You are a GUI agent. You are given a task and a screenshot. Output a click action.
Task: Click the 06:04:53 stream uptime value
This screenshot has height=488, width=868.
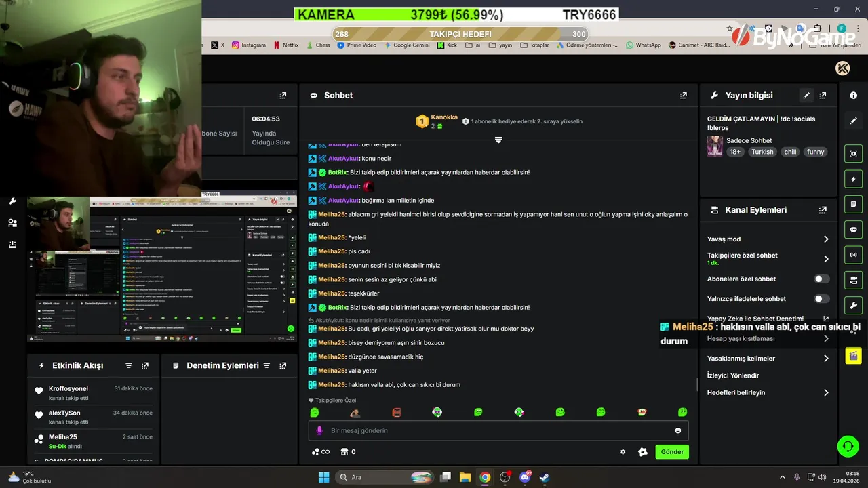266,119
